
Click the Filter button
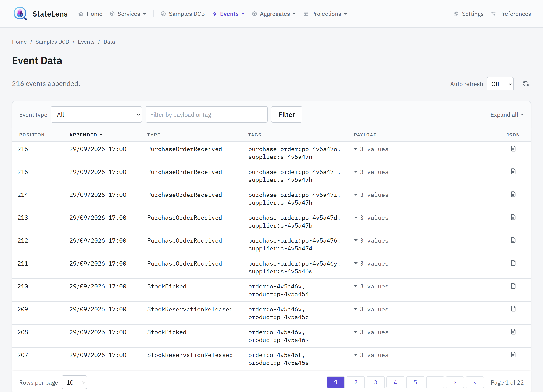[x=287, y=115]
